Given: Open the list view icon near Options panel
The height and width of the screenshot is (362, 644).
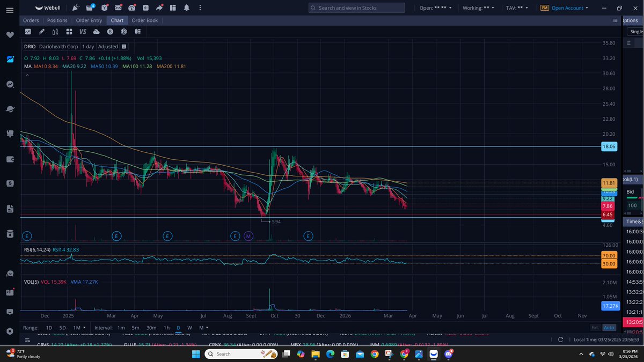Looking at the screenshot, I should (615, 20).
